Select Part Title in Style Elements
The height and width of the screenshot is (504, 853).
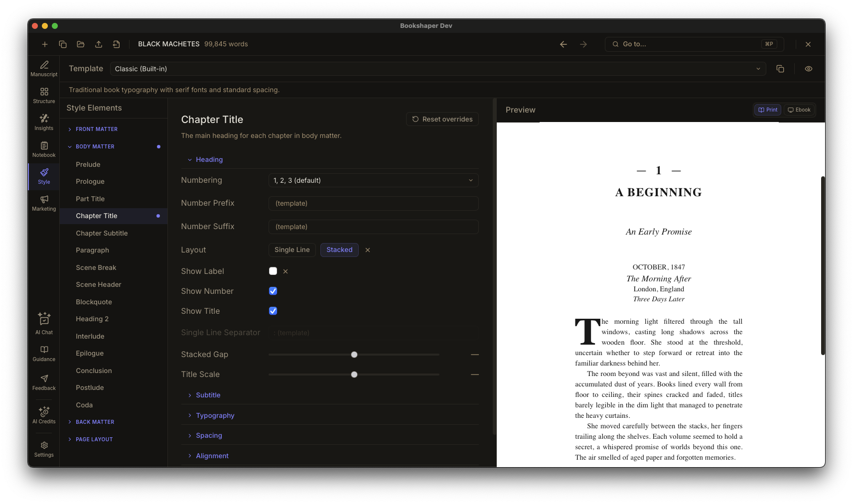pyautogui.click(x=114, y=199)
